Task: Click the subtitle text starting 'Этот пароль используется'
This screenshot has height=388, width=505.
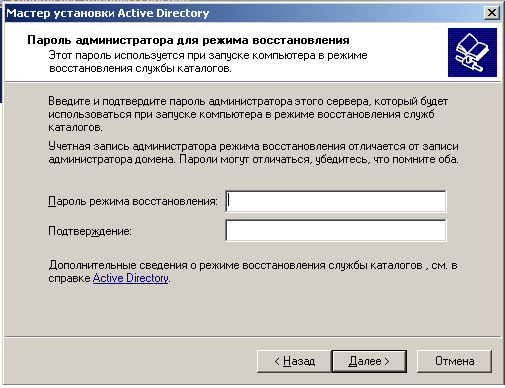Action: point(208,62)
